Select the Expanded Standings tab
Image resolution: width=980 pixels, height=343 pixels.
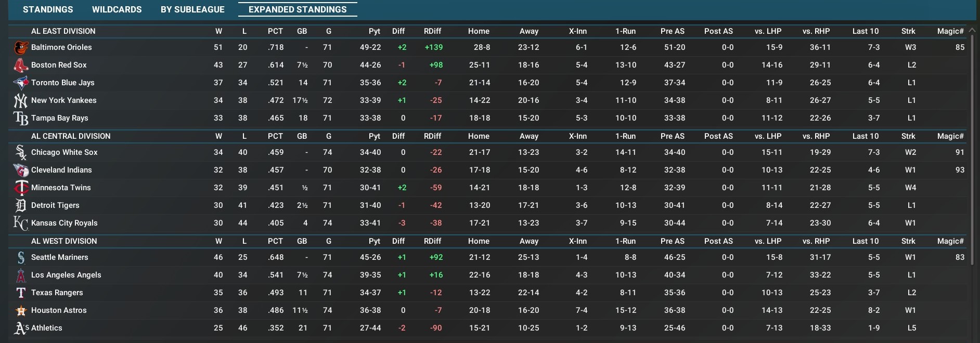tap(298, 9)
